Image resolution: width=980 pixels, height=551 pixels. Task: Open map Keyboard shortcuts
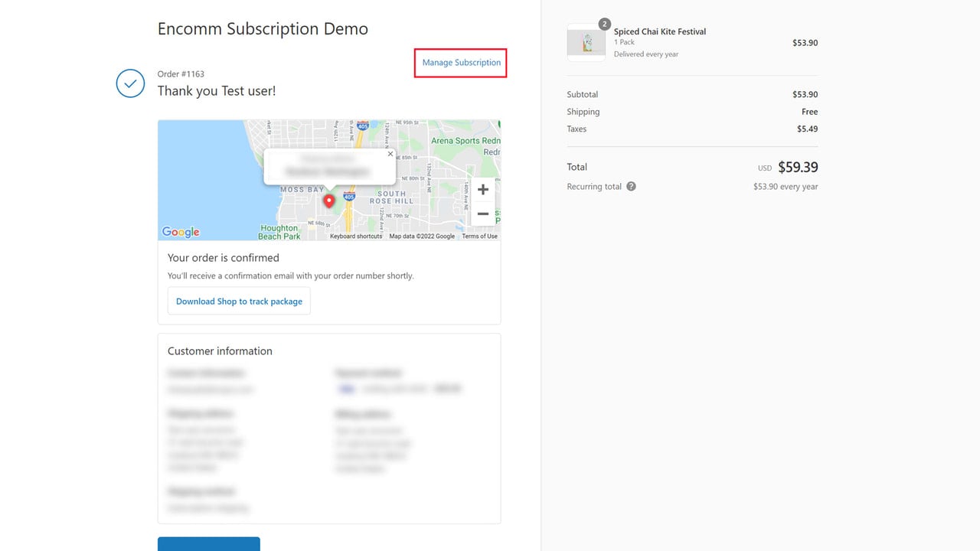[x=356, y=236]
